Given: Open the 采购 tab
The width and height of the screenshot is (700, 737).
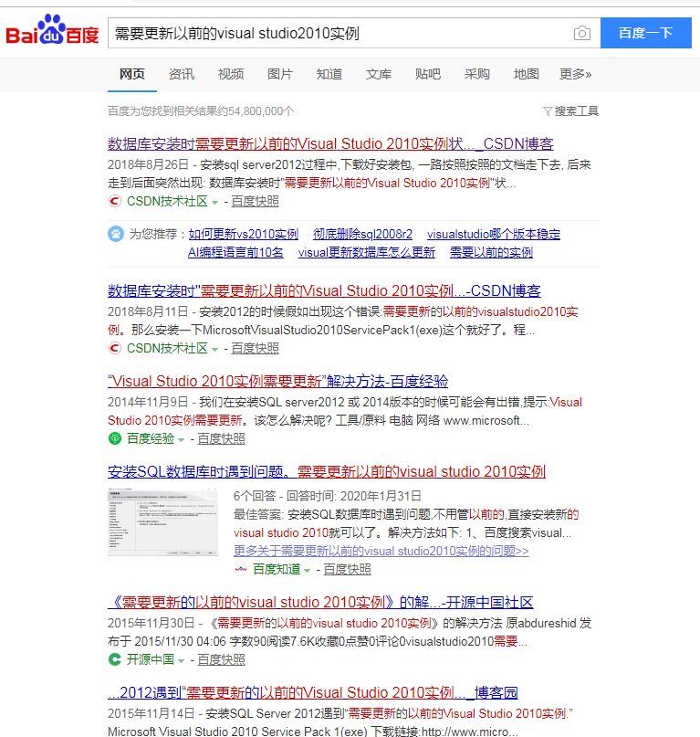Looking at the screenshot, I should point(477,74).
